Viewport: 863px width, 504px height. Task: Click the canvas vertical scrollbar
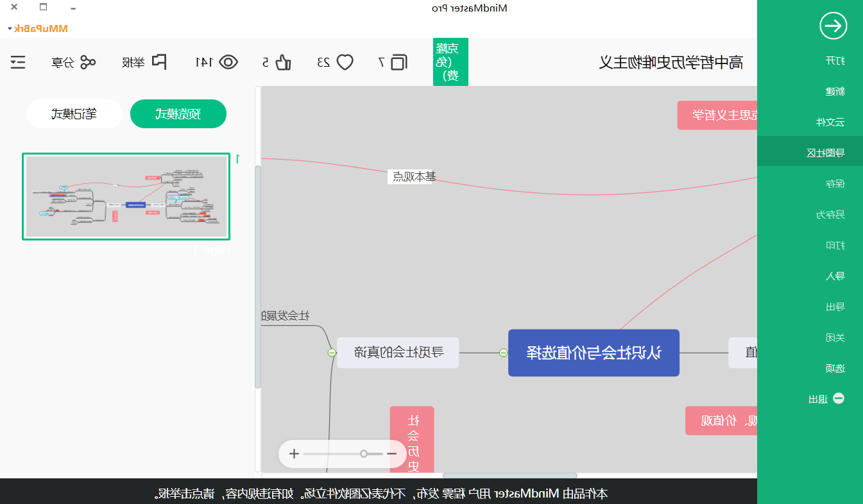tap(258, 277)
